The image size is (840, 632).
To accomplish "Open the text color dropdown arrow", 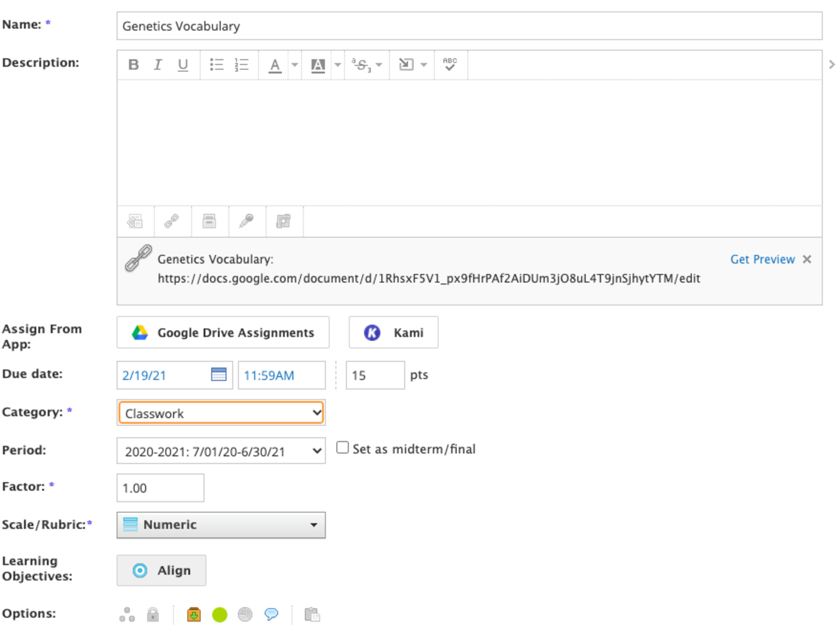I will pos(294,65).
